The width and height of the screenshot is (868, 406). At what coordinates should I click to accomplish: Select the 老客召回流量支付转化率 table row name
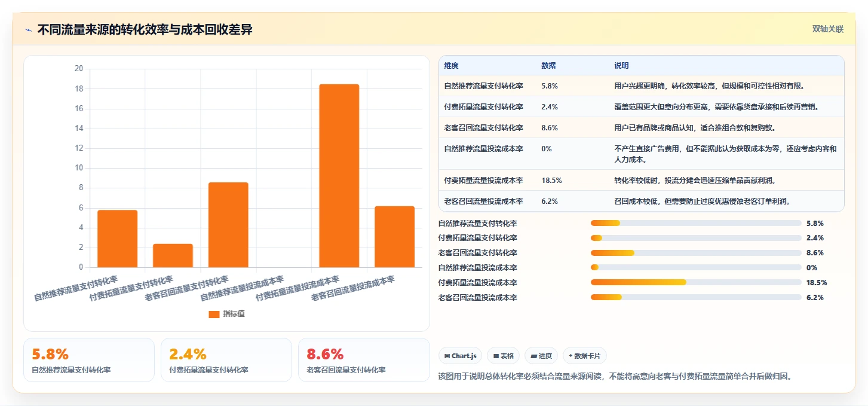tap(483, 128)
